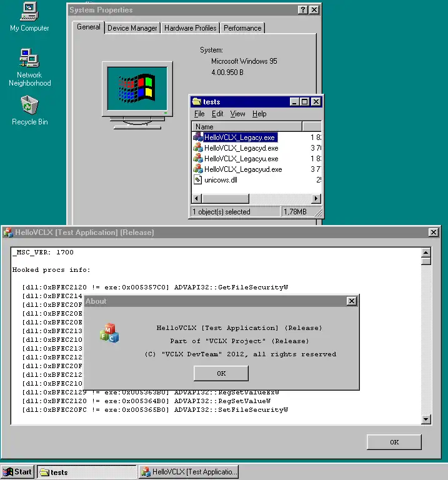Select the HelloVCLX_Legacyu.exe file icon

click(x=198, y=159)
